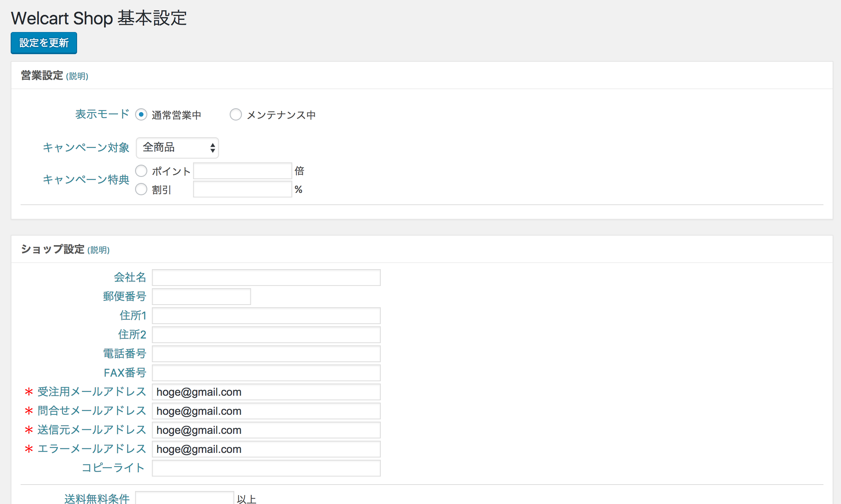This screenshot has width=841, height=504.
Task: Open the 営業設定 (説明) help link
Action: (x=77, y=76)
